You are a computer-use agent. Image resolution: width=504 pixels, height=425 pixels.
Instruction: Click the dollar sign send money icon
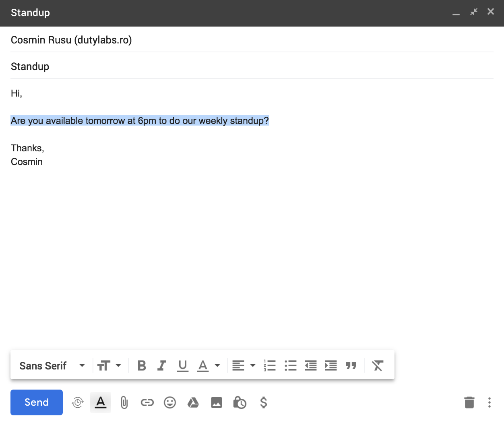point(263,402)
